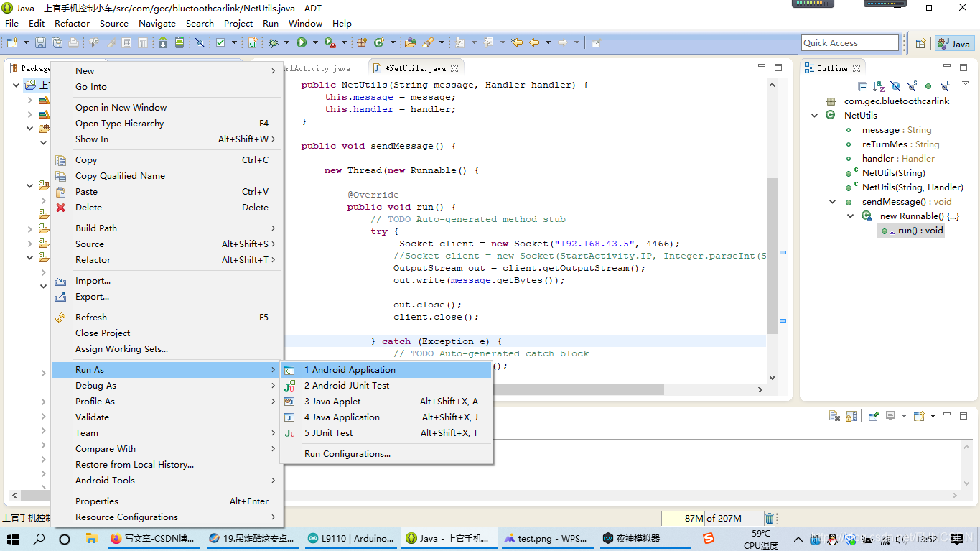Viewport: 980px width, 551px height.
Task: Click the Open Type folder icon
Action: (410, 43)
